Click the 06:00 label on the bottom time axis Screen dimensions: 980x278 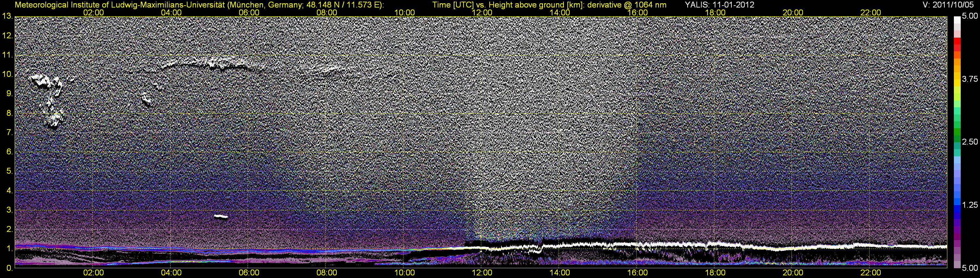[249, 273]
